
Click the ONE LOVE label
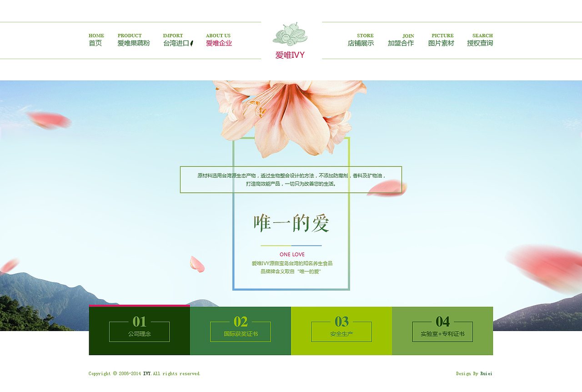[x=291, y=254]
